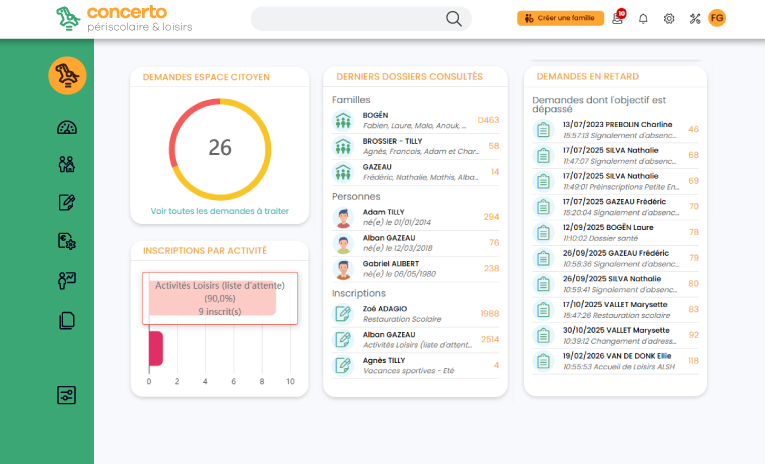Click the Demandes Espace Citoyen header
The image size is (765, 464).
(x=206, y=77)
